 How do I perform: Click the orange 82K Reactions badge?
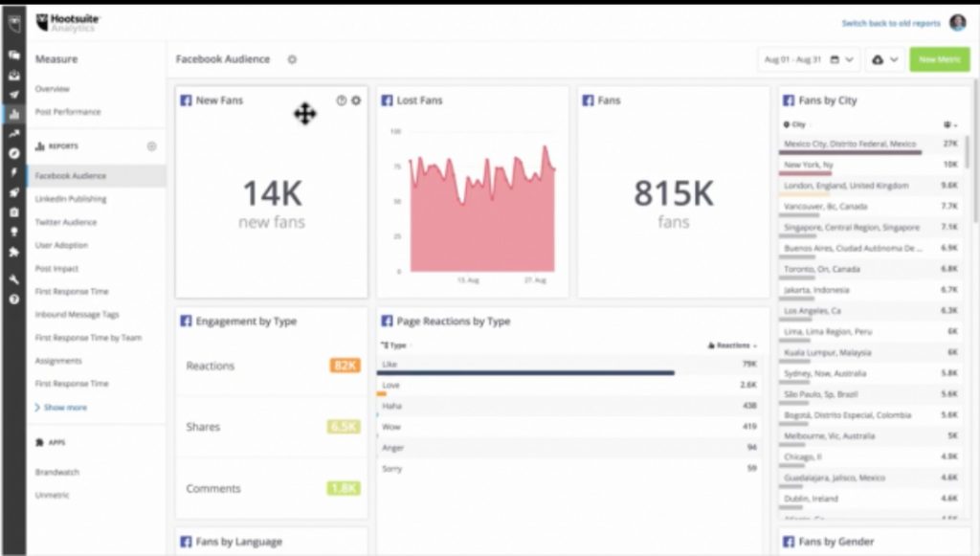[x=345, y=366]
